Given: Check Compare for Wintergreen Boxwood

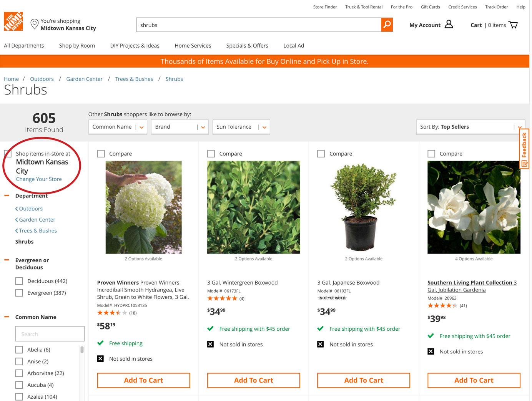Looking at the screenshot, I should click(211, 154).
